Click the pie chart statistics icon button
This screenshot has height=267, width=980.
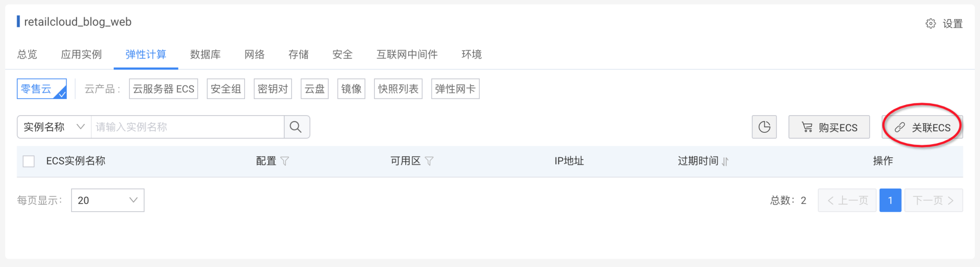click(x=764, y=127)
